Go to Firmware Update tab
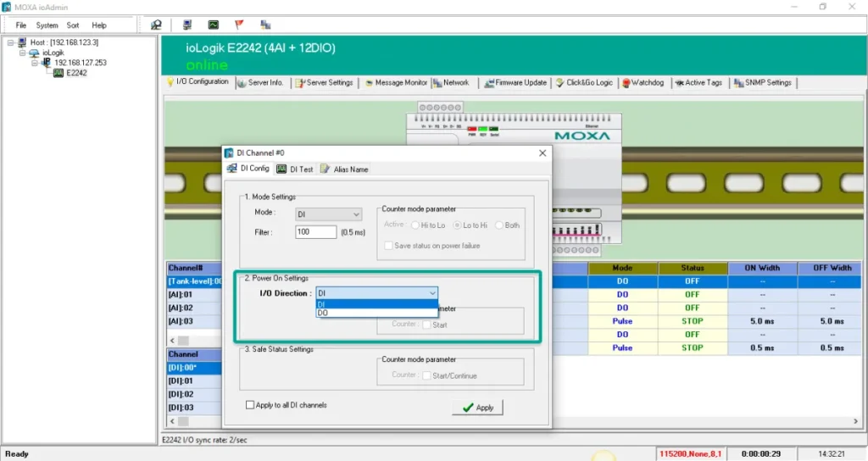This screenshot has width=868, height=461. pyautogui.click(x=515, y=82)
